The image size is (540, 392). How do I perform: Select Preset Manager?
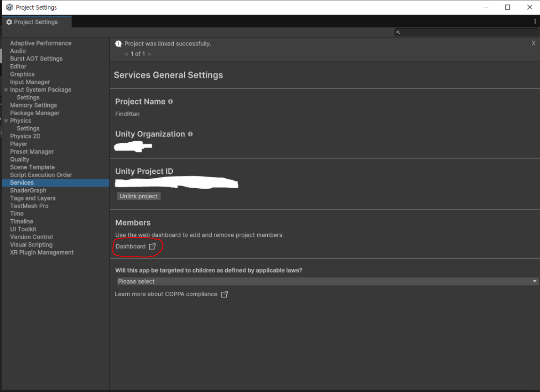click(31, 151)
